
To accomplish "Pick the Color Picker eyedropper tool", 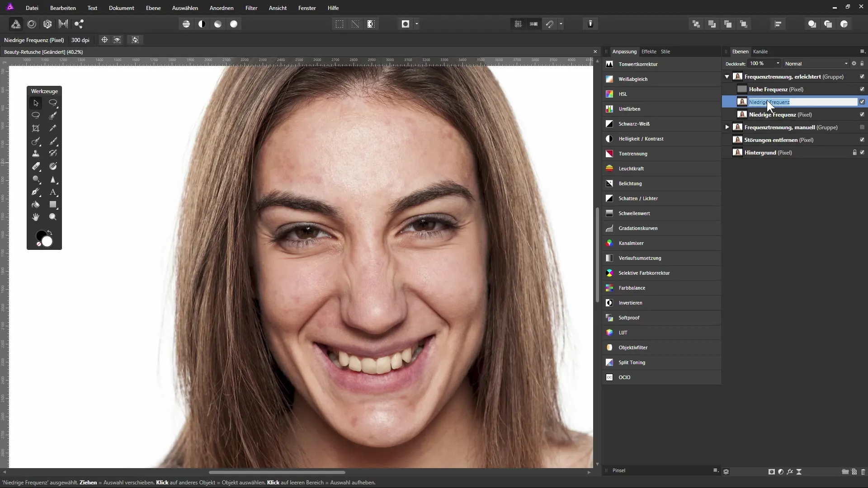I will tap(53, 128).
